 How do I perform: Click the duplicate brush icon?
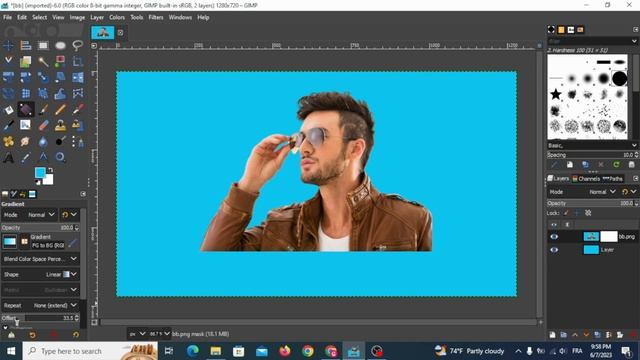[x=585, y=164]
